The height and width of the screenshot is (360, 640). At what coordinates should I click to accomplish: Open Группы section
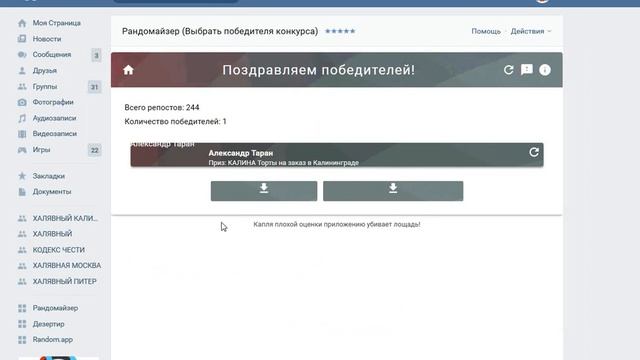[x=45, y=87]
